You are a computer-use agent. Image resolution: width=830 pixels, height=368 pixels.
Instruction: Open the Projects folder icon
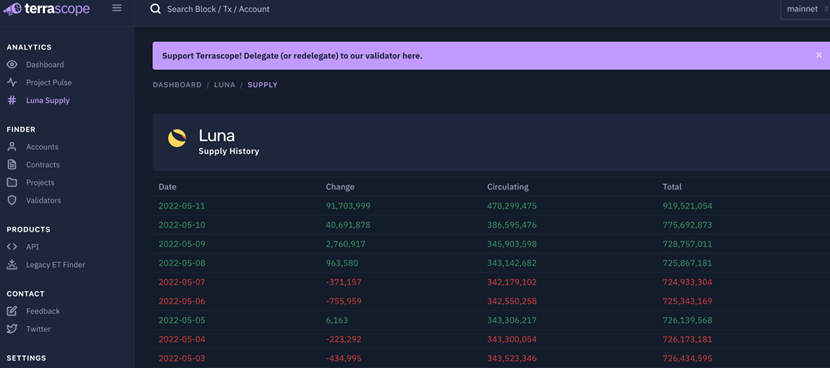point(12,183)
